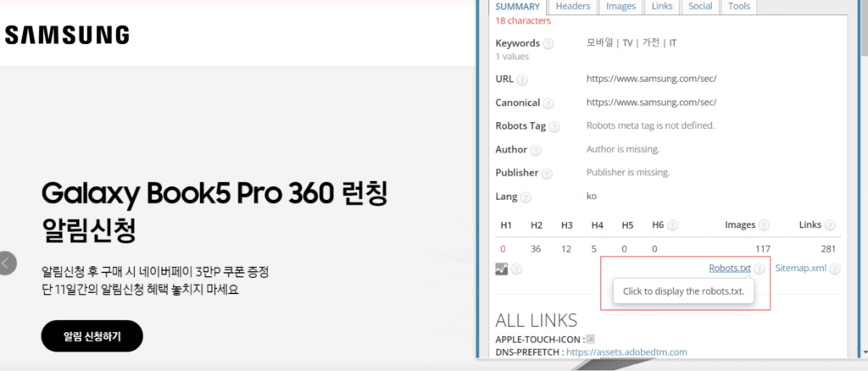The height and width of the screenshot is (371, 868).
Task: Click the Links count 281
Action: click(x=827, y=249)
